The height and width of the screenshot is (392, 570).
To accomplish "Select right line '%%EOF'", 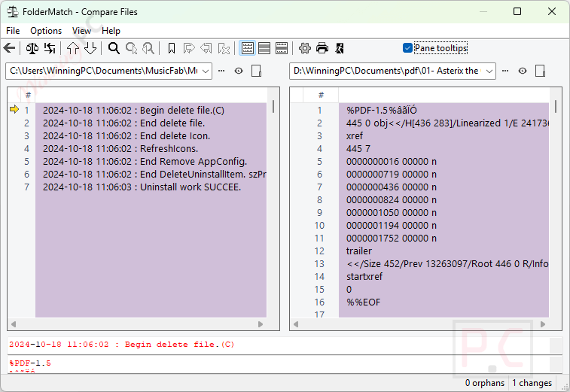I will (x=444, y=302).
